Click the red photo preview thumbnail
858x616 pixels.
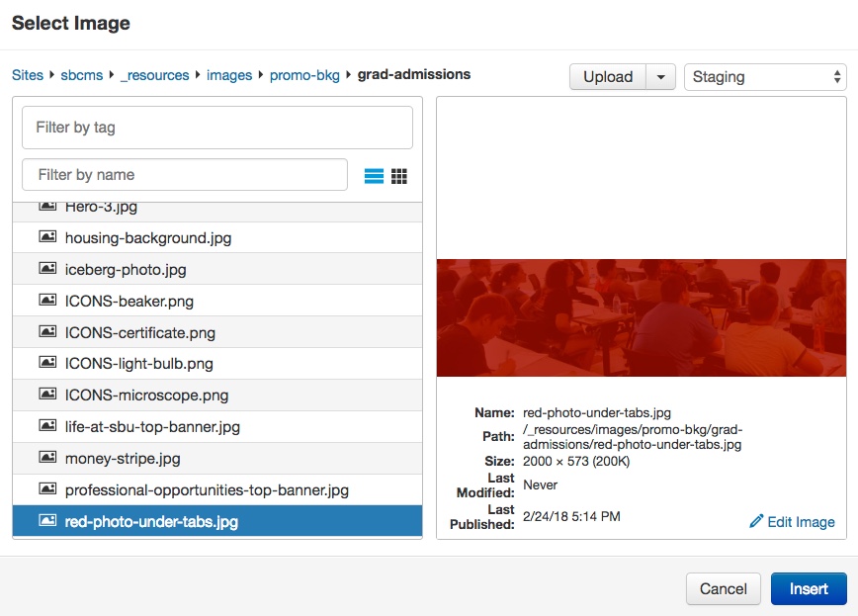click(641, 317)
